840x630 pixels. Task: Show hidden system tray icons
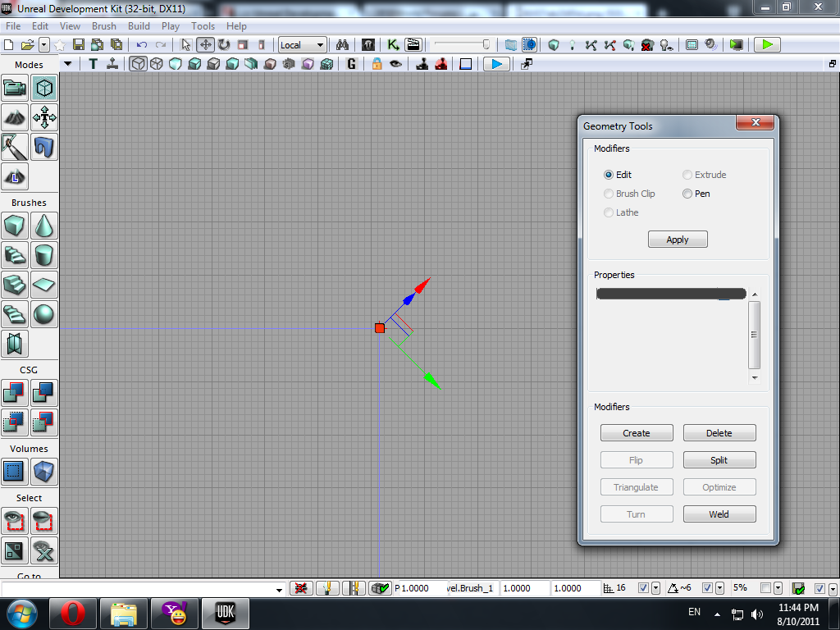pyautogui.click(x=717, y=614)
